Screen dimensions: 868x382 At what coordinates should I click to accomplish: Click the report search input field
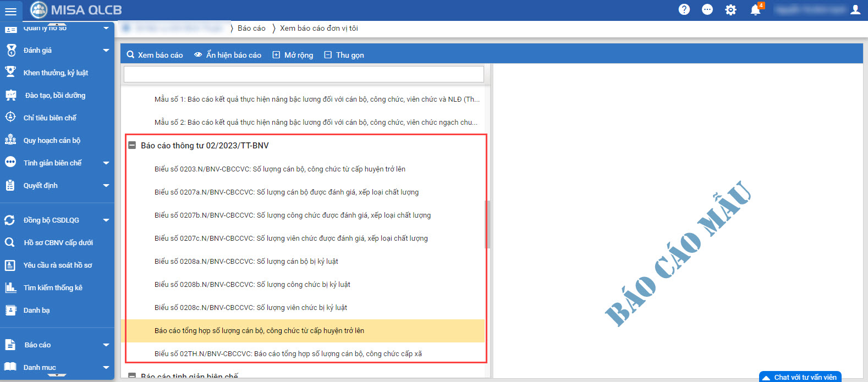click(304, 74)
